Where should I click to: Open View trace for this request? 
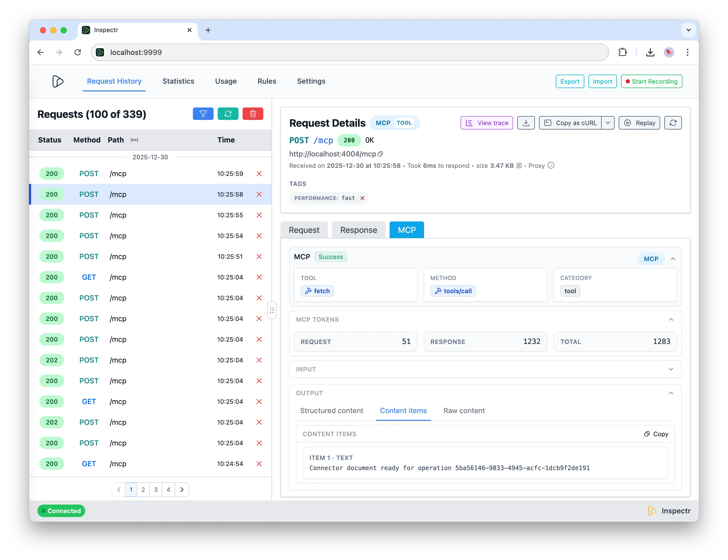point(486,123)
